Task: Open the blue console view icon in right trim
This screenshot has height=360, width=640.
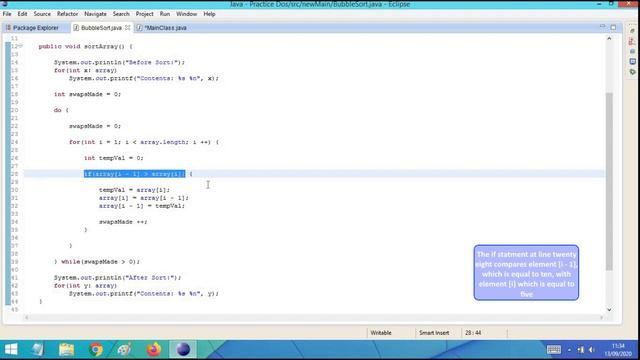Action: [x=632, y=62]
